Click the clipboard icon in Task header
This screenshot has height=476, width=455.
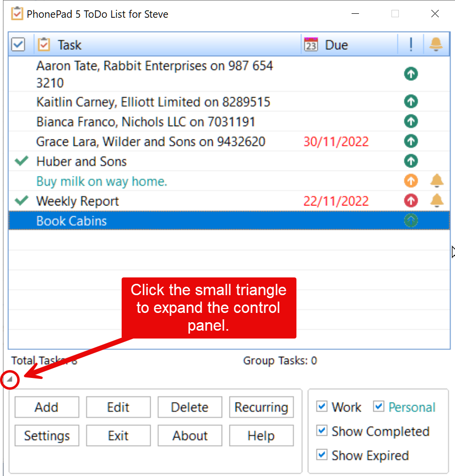44,45
